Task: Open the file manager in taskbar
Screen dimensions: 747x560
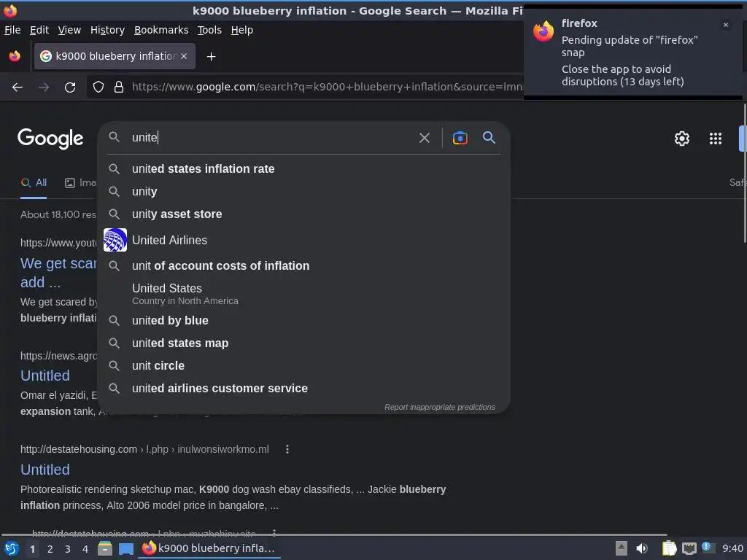Action: pos(105,548)
